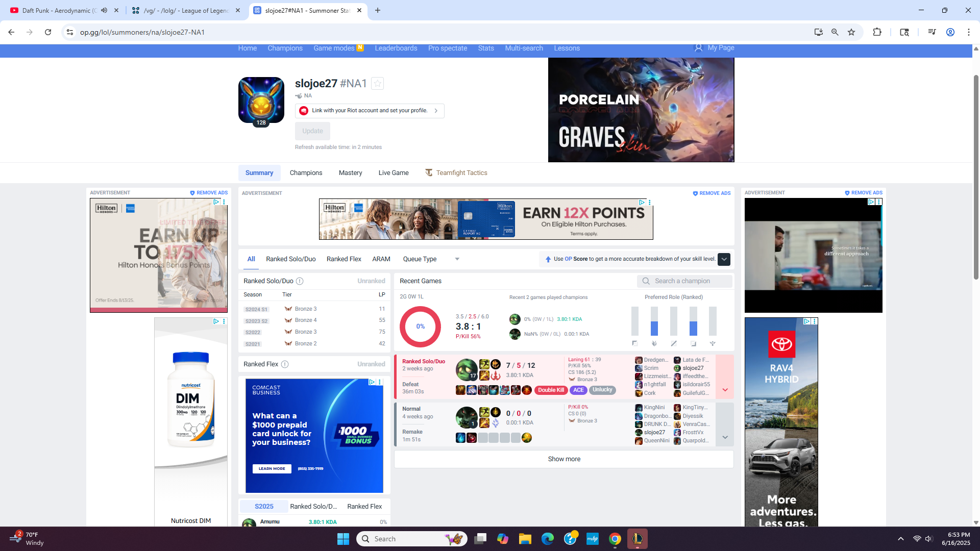
Task: Open the Live Game tab
Action: [x=394, y=173]
